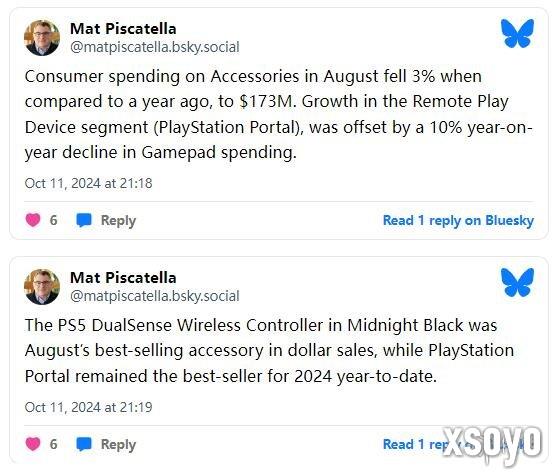This screenshot has width=556, height=475.
Task: Open the @matpiscatella.bsky.social handle on second post
Action: pyautogui.click(x=155, y=296)
